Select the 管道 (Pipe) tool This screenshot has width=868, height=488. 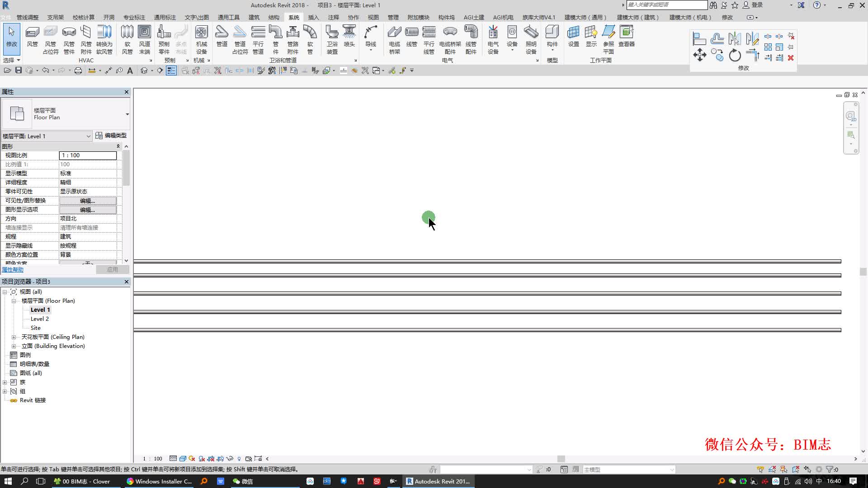(222, 36)
